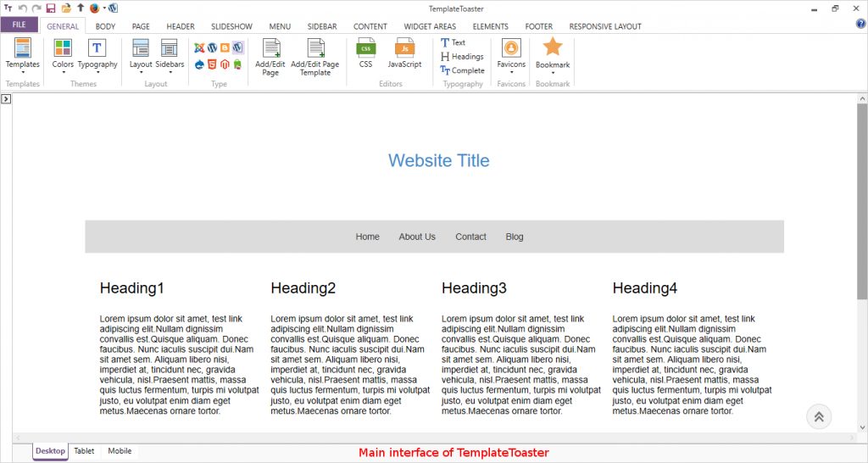Viewport: 868px width, 463px height.
Task: Switch to Mobile preview tab
Action: (120, 451)
